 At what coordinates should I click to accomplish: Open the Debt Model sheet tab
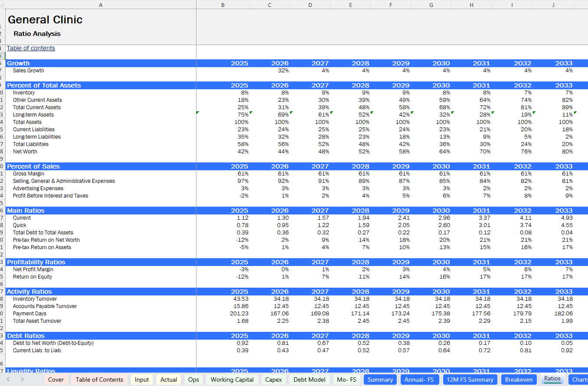(x=309, y=380)
